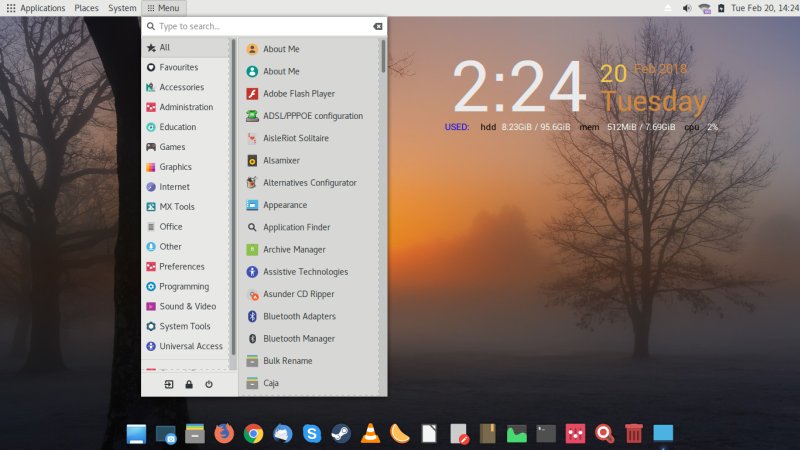
Task: Open the Places menu
Action: pos(86,8)
